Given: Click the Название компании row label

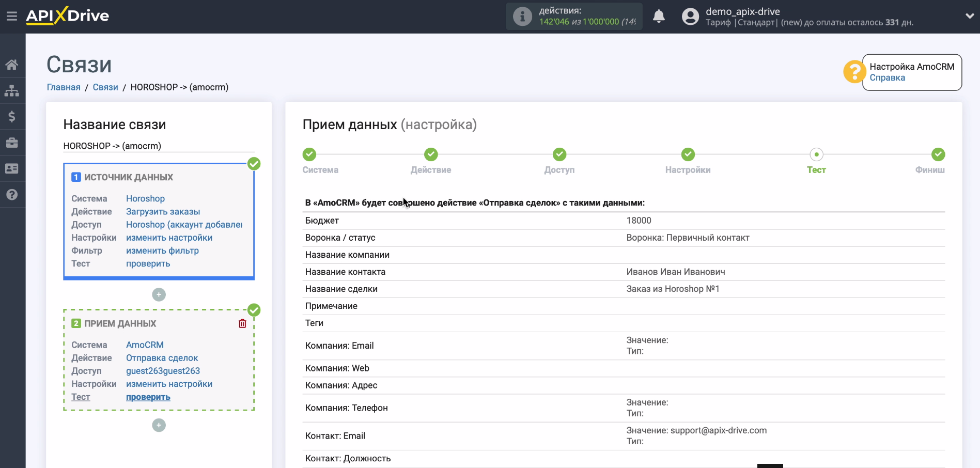Looking at the screenshot, I should tap(347, 255).
